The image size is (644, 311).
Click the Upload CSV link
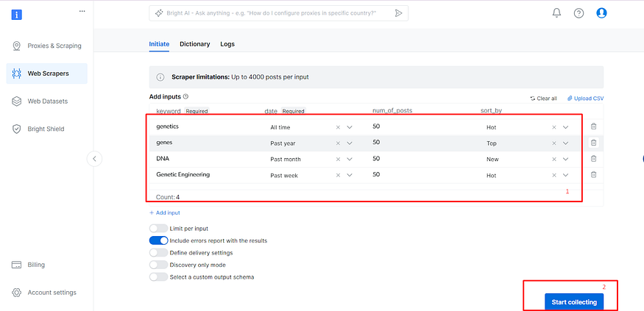pyautogui.click(x=585, y=99)
